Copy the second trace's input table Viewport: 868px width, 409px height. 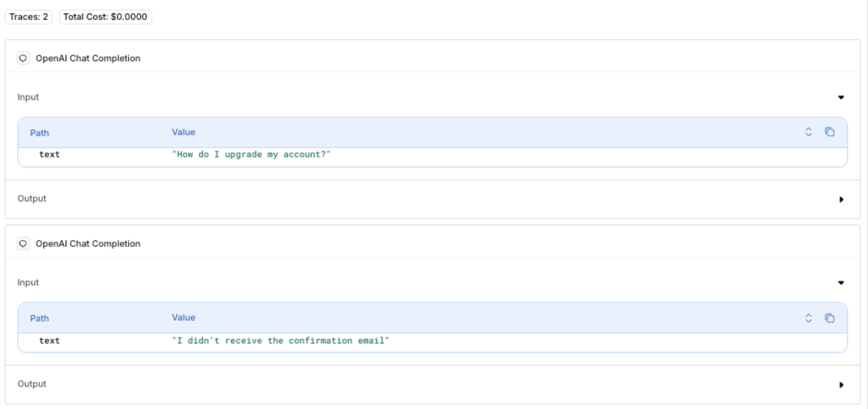click(x=830, y=318)
